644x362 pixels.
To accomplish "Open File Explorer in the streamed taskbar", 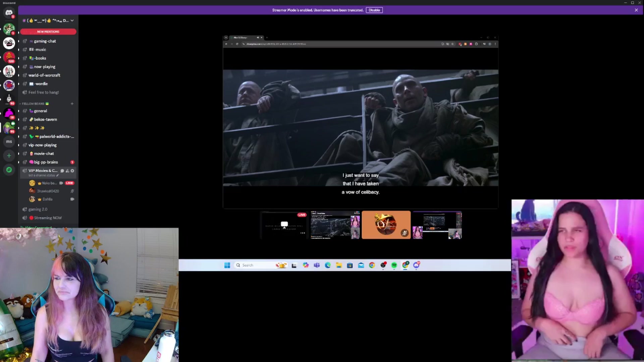I will pyautogui.click(x=339, y=265).
